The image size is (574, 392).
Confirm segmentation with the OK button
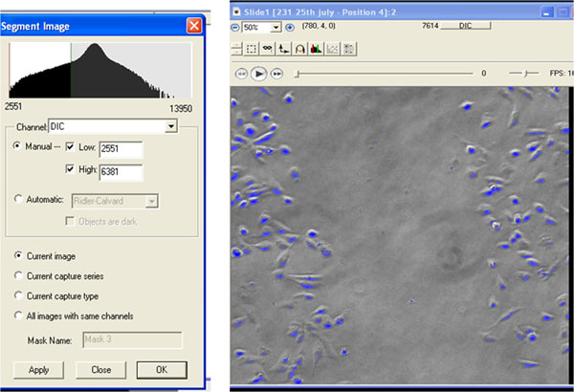click(x=161, y=369)
